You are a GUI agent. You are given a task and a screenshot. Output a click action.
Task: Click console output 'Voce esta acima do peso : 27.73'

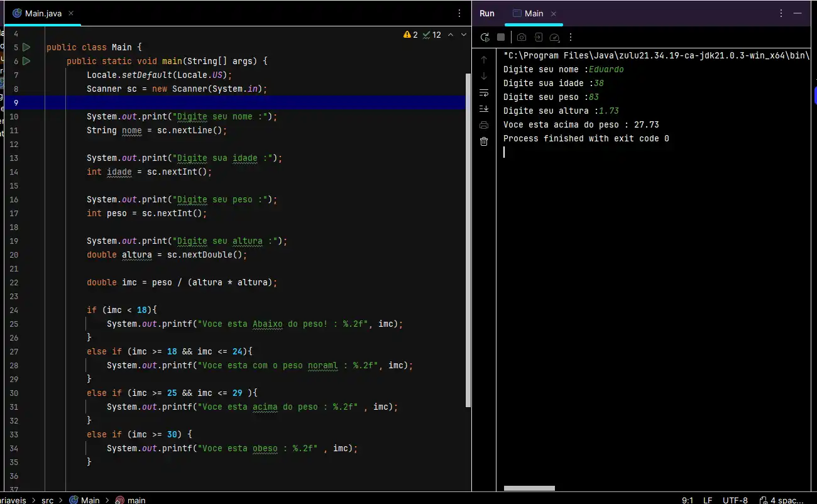coord(581,124)
